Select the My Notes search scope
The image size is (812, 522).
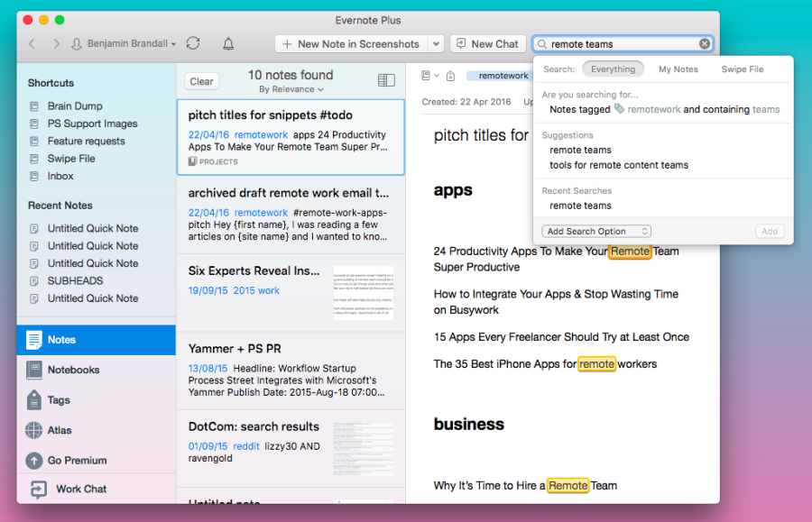(678, 69)
